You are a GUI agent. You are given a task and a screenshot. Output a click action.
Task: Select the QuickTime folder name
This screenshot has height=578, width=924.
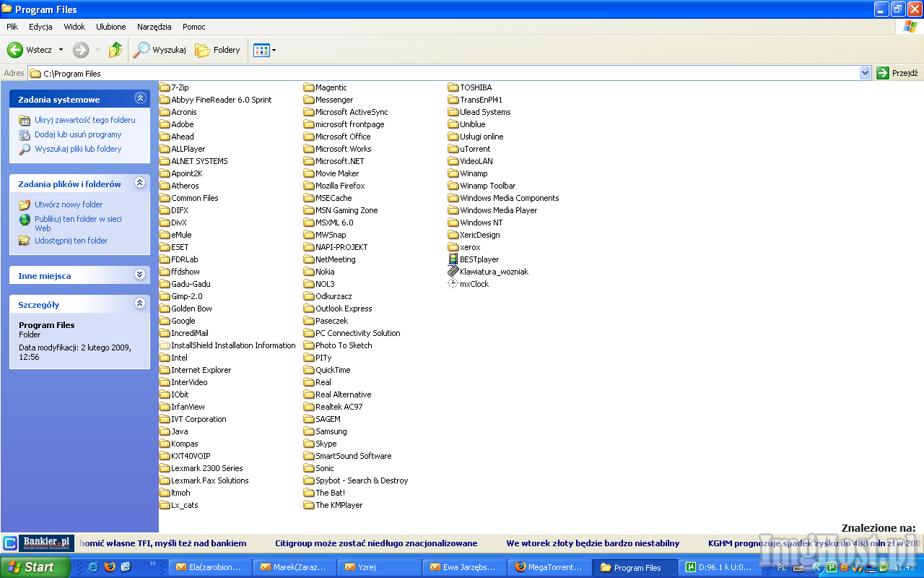click(333, 370)
